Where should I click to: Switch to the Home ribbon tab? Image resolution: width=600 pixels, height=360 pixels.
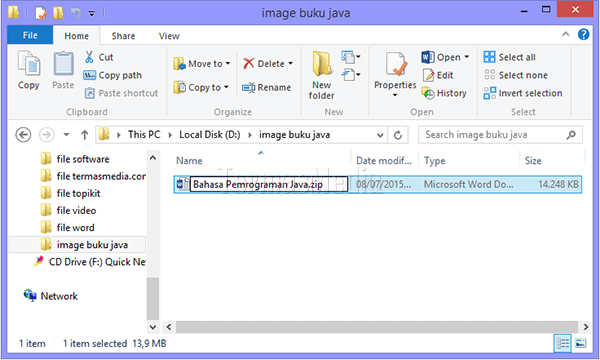coord(77,36)
